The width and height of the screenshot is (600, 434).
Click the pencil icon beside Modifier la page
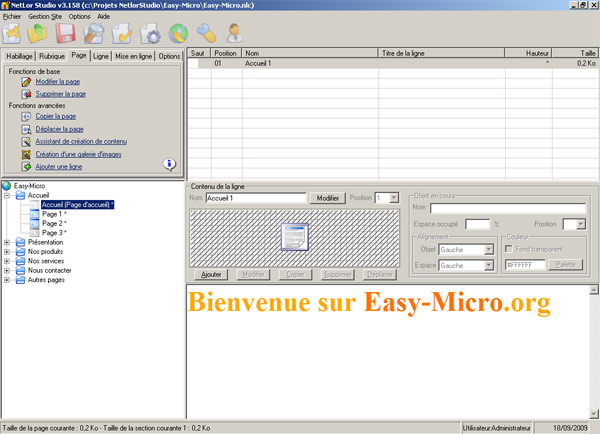(x=26, y=82)
